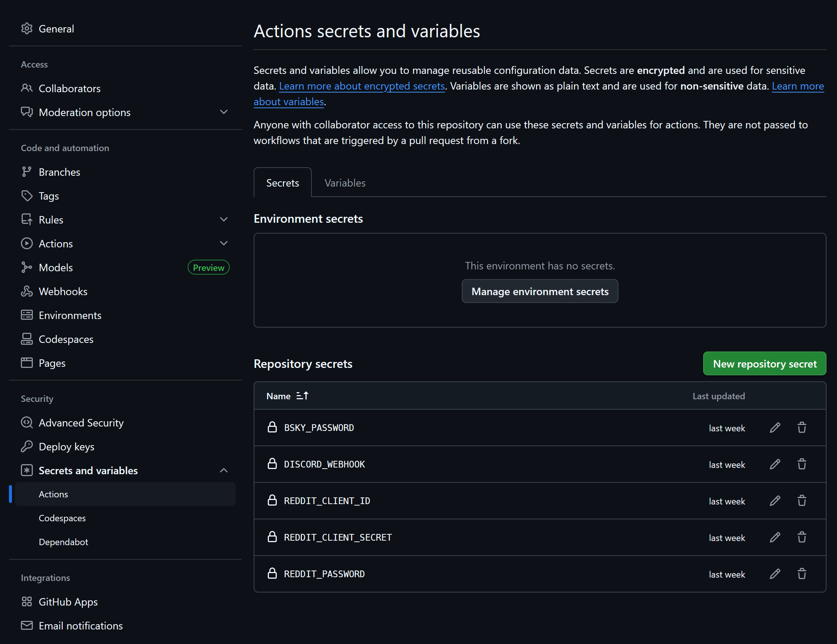Click the Moderation options speech bubble icon

[x=27, y=112]
